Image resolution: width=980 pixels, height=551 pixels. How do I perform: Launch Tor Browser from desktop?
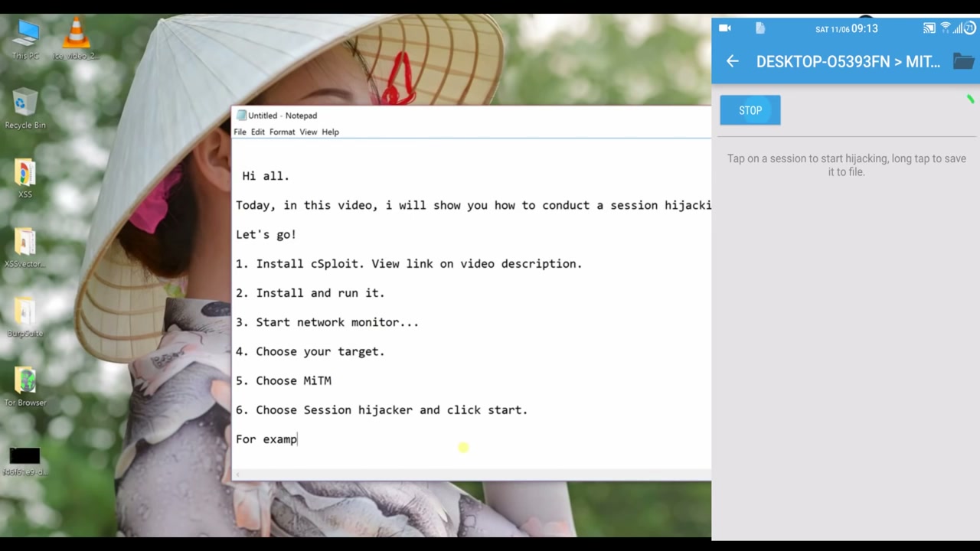[25, 386]
